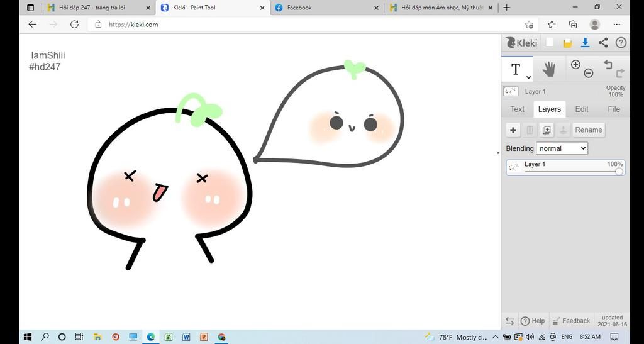The height and width of the screenshot is (344, 644).
Task: Open the Feedback link
Action: [571, 321]
